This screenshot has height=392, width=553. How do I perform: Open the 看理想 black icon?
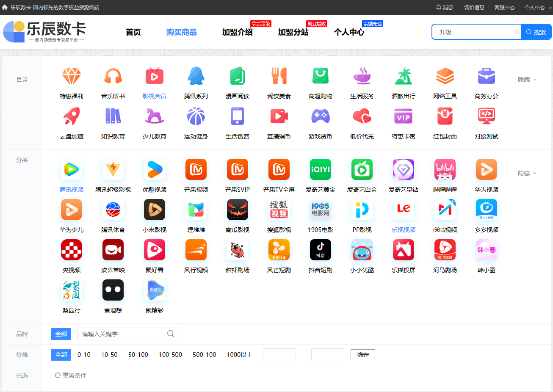click(x=113, y=290)
